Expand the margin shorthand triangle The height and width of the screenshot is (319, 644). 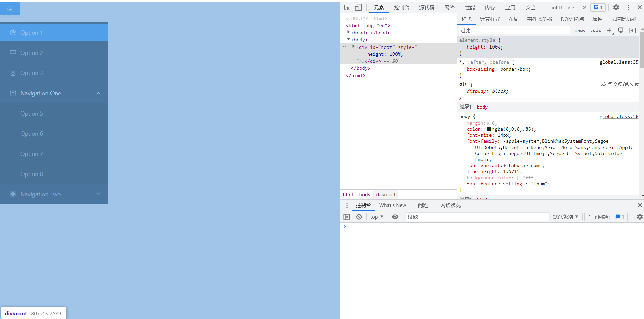point(488,123)
